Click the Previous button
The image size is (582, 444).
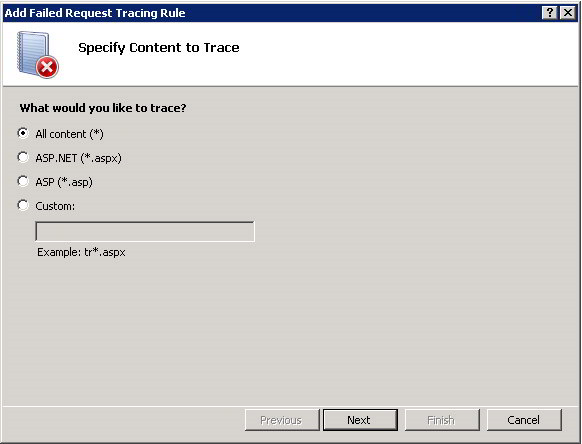(282, 420)
